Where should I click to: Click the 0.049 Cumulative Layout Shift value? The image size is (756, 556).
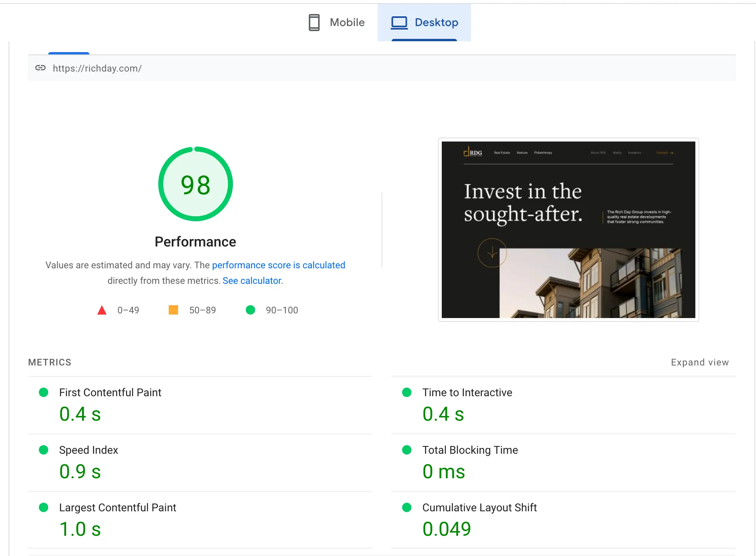pyautogui.click(x=447, y=529)
